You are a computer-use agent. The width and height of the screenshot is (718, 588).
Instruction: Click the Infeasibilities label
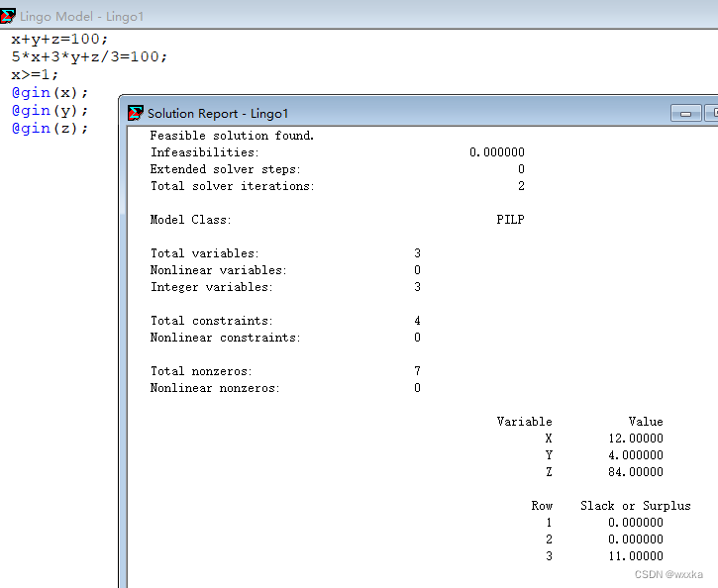tap(205, 152)
